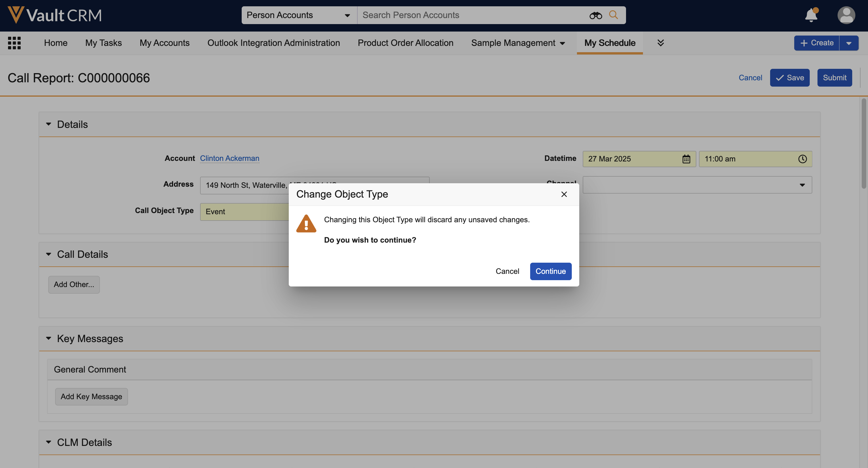Switch to the My Accounts tab
The height and width of the screenshot is (468, 868).
click(x=164, y=43)
